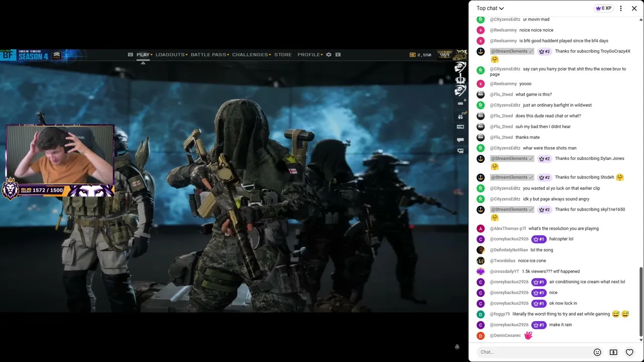Click message 'does this dude read chat or what?'
644x362 pixels.
click(548, 116)
